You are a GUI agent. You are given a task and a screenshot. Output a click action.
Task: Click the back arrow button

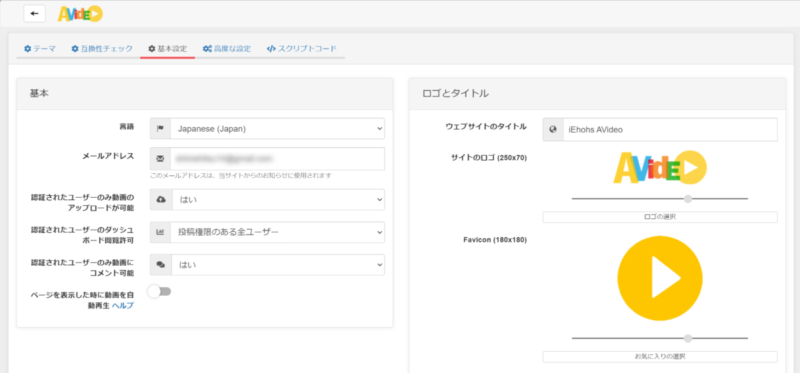click(35, 13)
